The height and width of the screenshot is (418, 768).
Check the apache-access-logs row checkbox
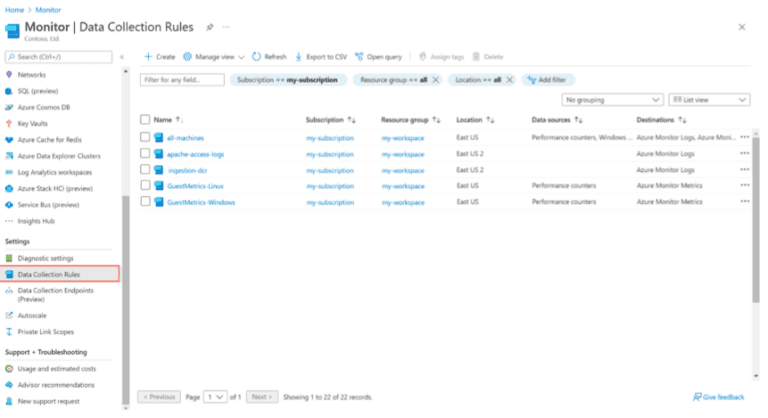click(x=145, y=153)
